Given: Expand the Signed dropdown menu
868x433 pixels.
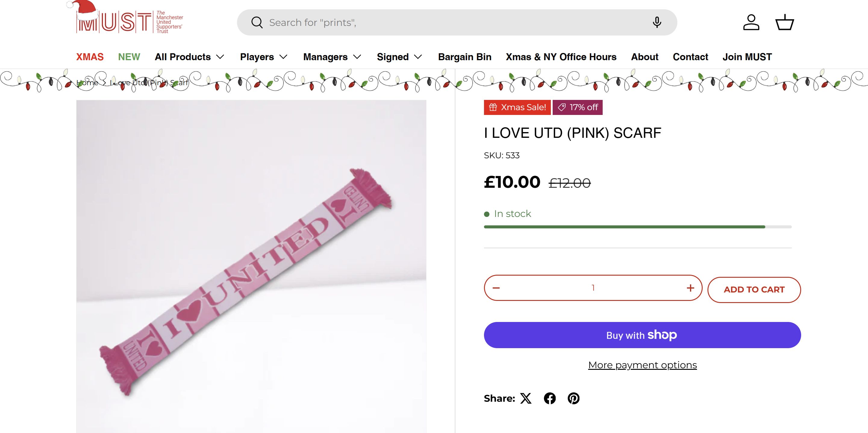Looking at the screenshot, I should [x=399, y=57].
